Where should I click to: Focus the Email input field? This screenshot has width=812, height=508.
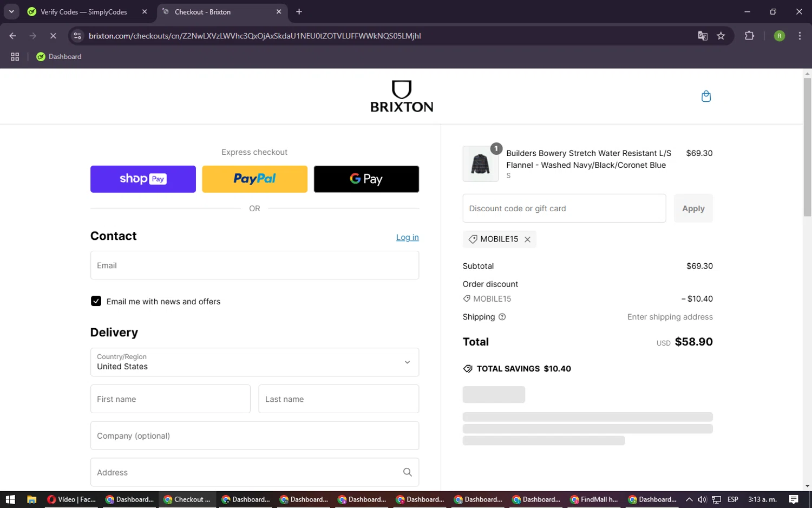pos(254,265)
